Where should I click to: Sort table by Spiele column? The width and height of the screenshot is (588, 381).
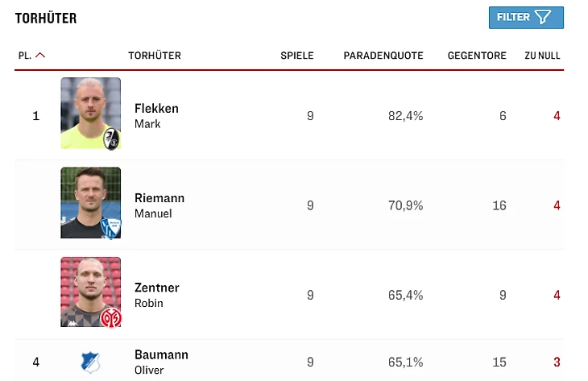[x=296, y=56]
